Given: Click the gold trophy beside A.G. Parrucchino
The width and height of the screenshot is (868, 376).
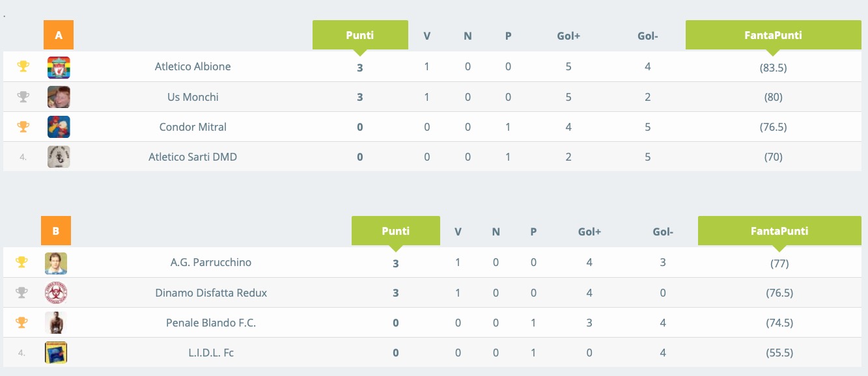Looking at the screenshot, I should click(21, 262).
